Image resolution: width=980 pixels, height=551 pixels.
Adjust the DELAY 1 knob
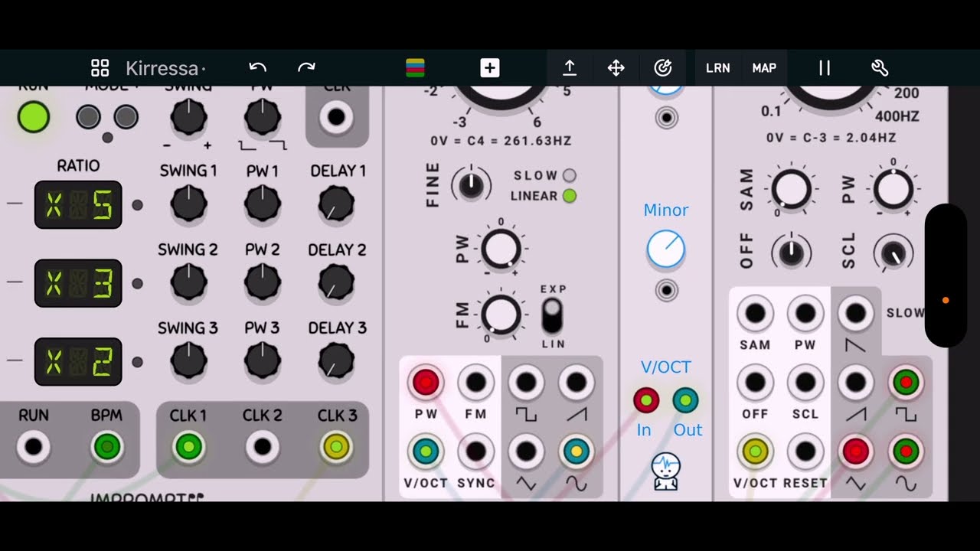point(336,204)
